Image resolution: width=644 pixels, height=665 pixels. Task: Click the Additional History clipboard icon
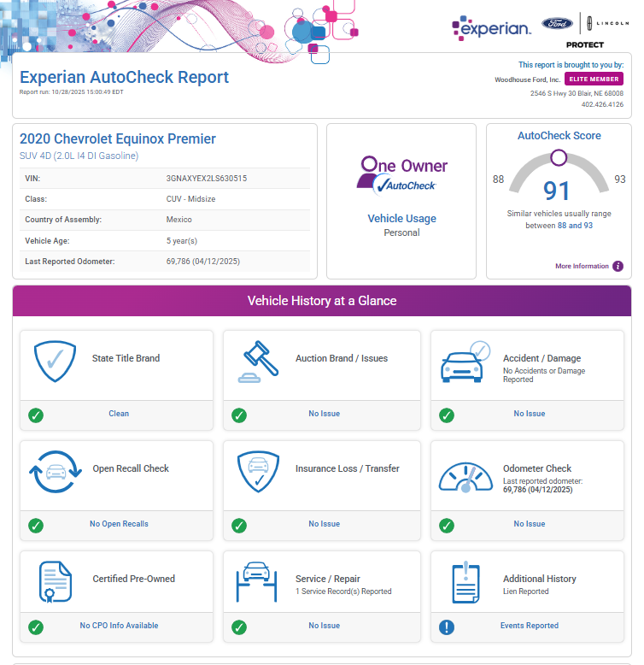coord(465,583)
